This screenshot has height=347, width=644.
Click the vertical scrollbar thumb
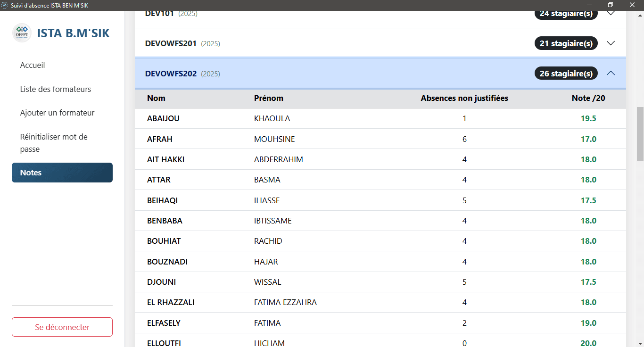point(640,133)
